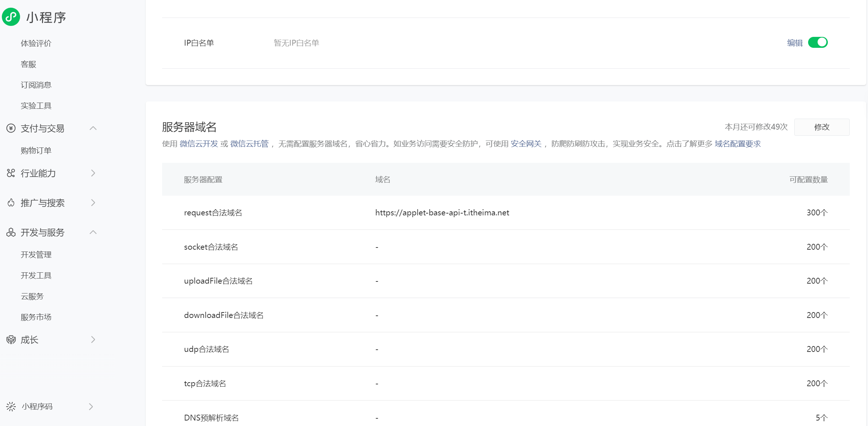Collapse the 开发与服务 section chevron
868x426 pixels.
tap(93, 232)
